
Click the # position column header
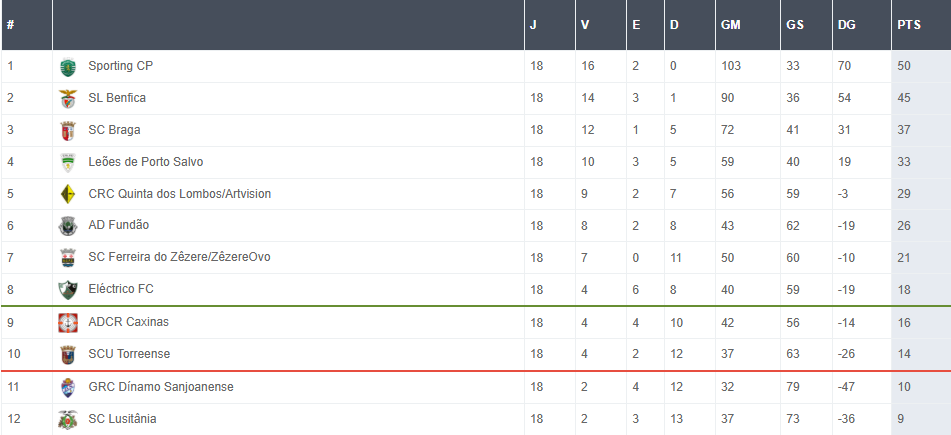[10, 25]
